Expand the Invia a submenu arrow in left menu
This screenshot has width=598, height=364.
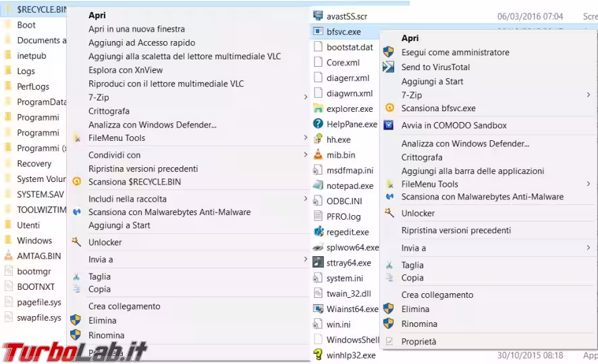tap(306, 259)
